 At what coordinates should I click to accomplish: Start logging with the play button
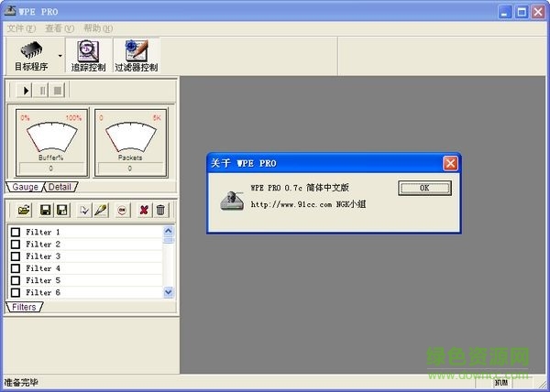(x=26, y=91)
